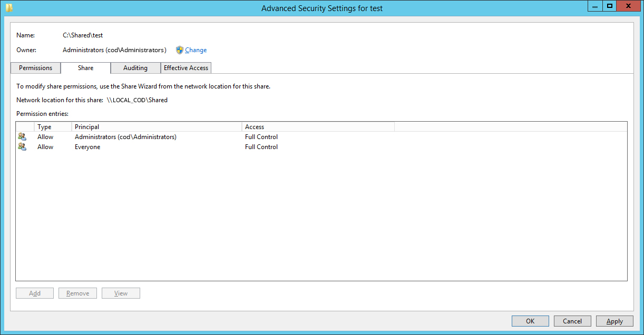Select the Administrators user group icon

(x=22, y=137)
